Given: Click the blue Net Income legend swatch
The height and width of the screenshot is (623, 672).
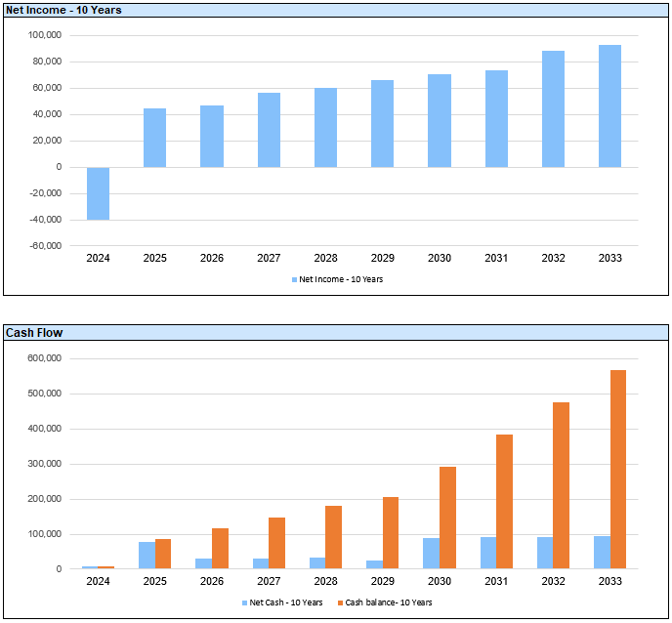Looking at the screenshot, I should [294, 279].
